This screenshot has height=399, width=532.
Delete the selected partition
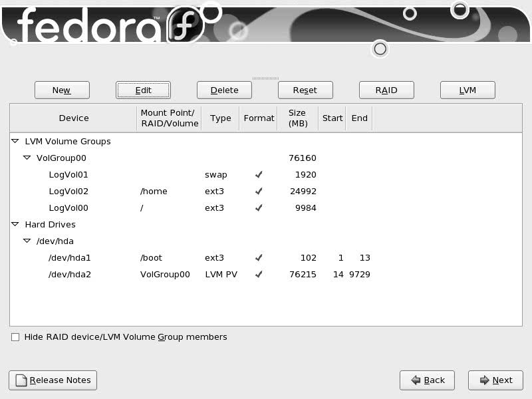click(224, 90)
